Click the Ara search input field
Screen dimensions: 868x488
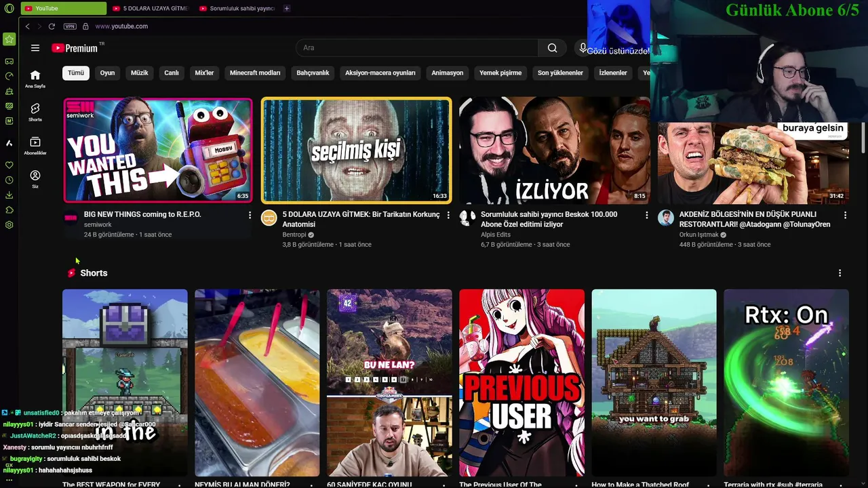pos(417,48)
